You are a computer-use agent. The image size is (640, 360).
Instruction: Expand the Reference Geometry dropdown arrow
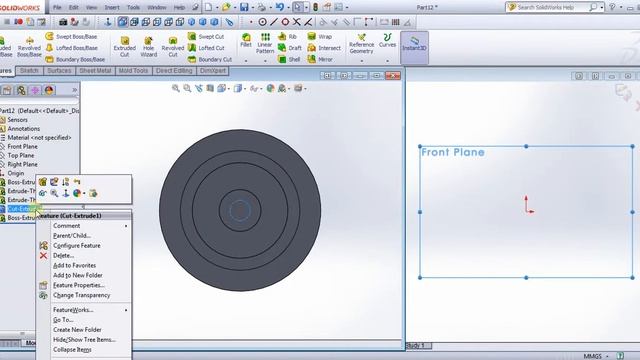click(362, 61)
